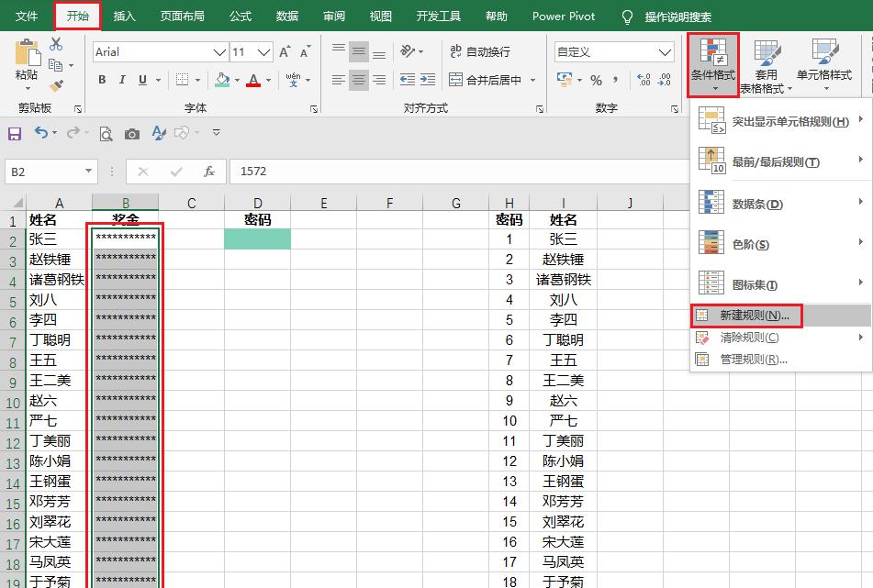This screenshot has height=588, width=873.
Task: Click the print preview icon
Action: (106, 134)
